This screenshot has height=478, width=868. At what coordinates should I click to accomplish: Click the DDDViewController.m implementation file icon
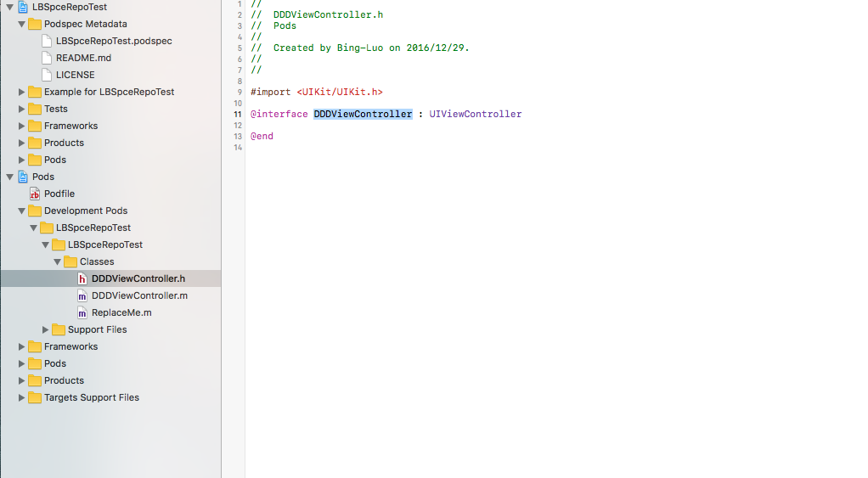pyautogui.click(x=82, y=295)
